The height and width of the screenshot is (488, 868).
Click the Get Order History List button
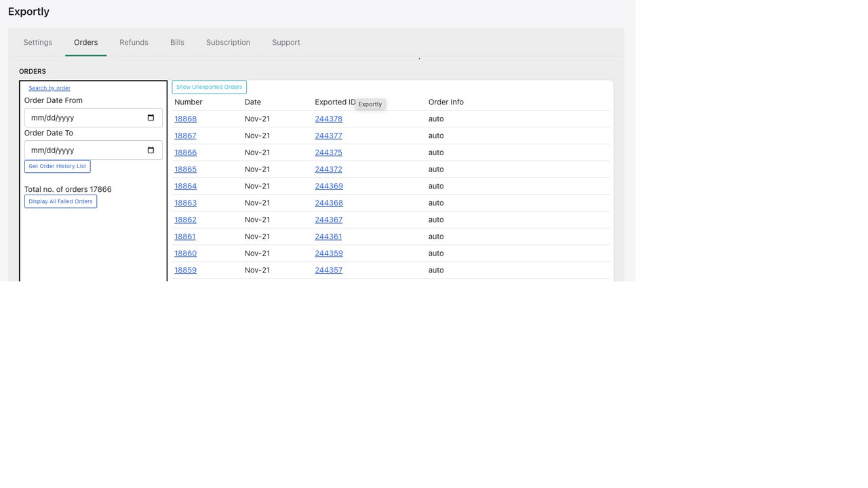click(57, 166)
